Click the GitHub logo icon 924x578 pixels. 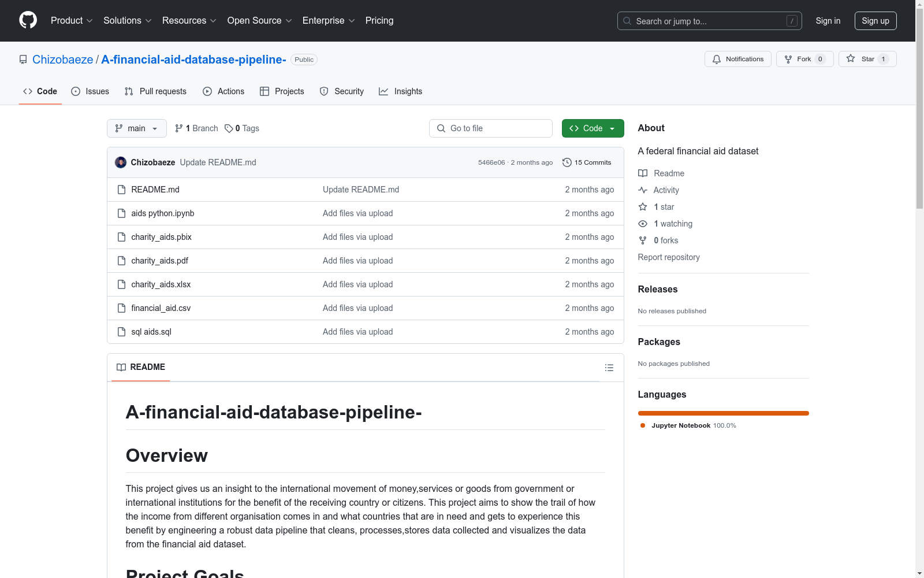28,20
